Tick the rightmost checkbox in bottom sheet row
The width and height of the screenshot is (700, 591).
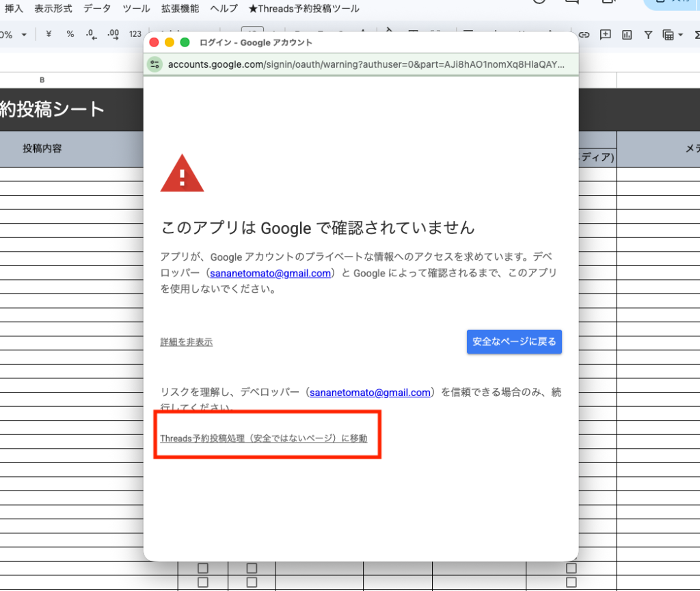(571, 582)
